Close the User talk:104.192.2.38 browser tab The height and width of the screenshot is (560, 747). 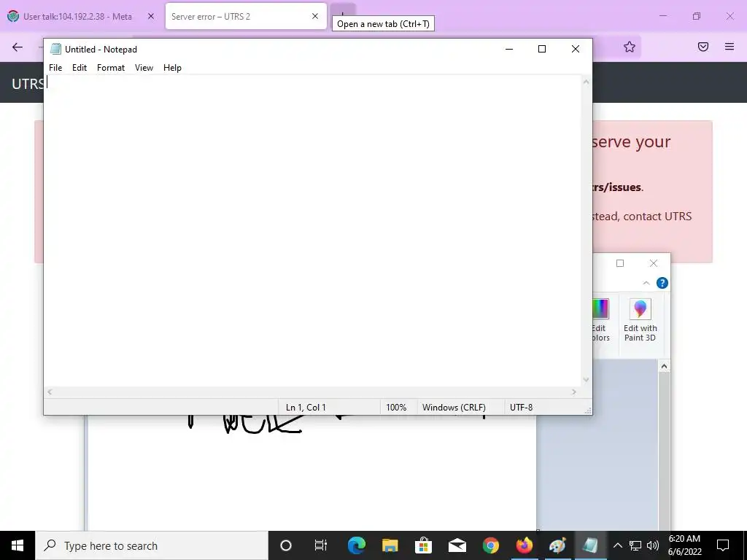tap(151, 16)
